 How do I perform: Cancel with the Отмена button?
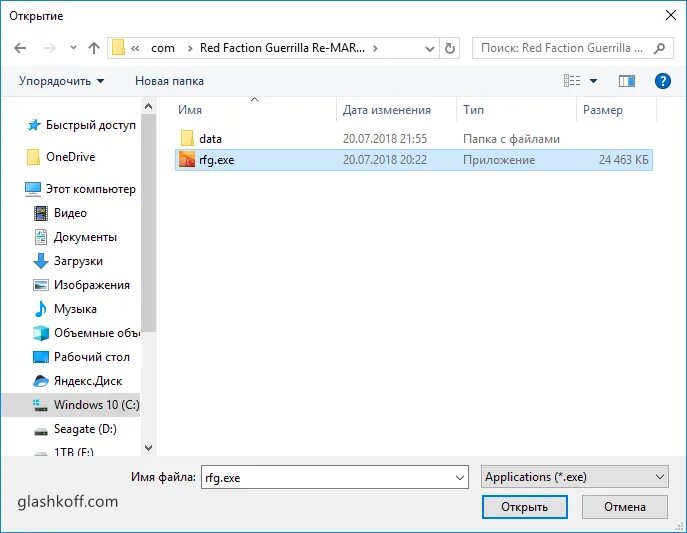tap(625, 507)
